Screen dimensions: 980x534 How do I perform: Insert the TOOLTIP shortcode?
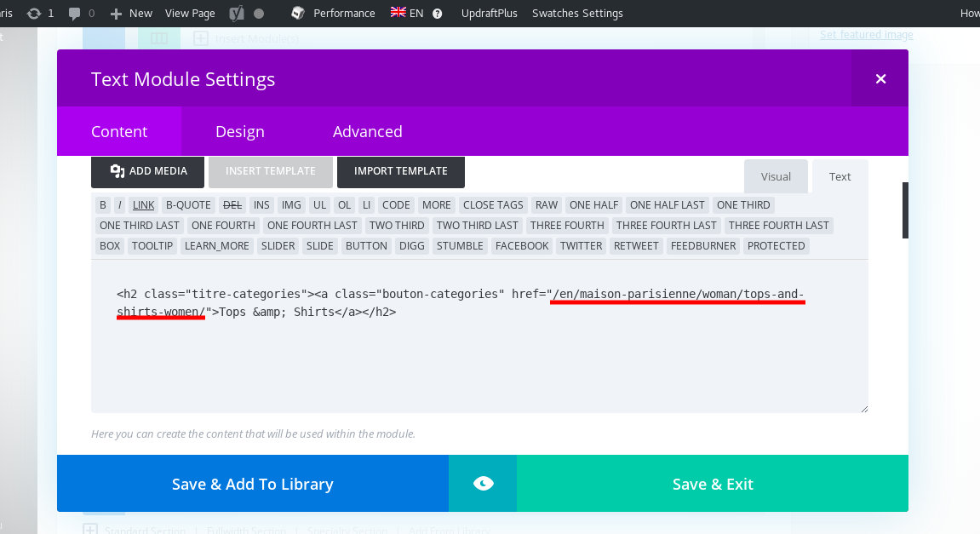(152, 246)
